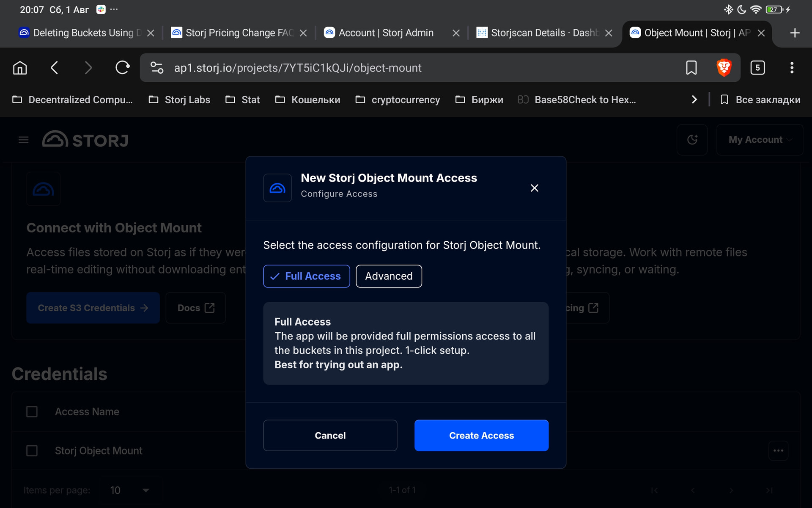The height and width of the screenshot is (508, 812).
Task: Navigate forward in browser
Action: pos(88,68)
